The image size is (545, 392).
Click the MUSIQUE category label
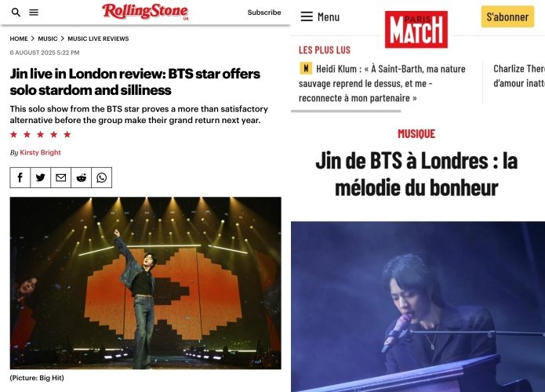click(x=416, y=134)
